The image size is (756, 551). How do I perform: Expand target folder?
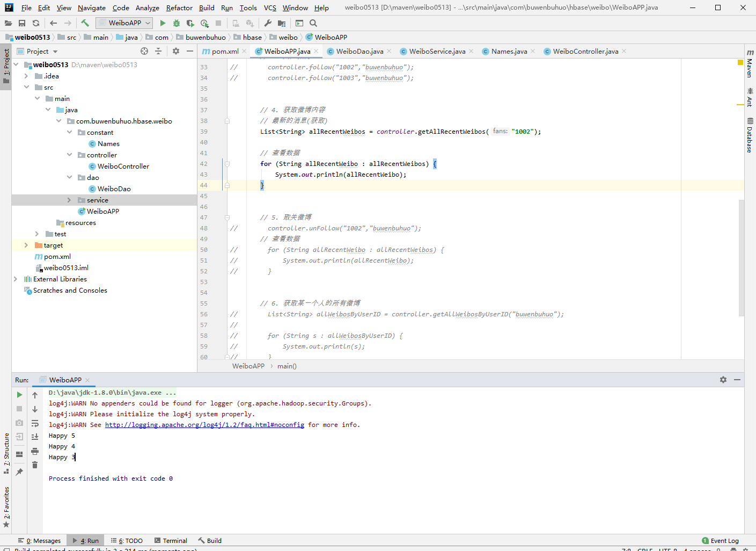pos(26,245)
